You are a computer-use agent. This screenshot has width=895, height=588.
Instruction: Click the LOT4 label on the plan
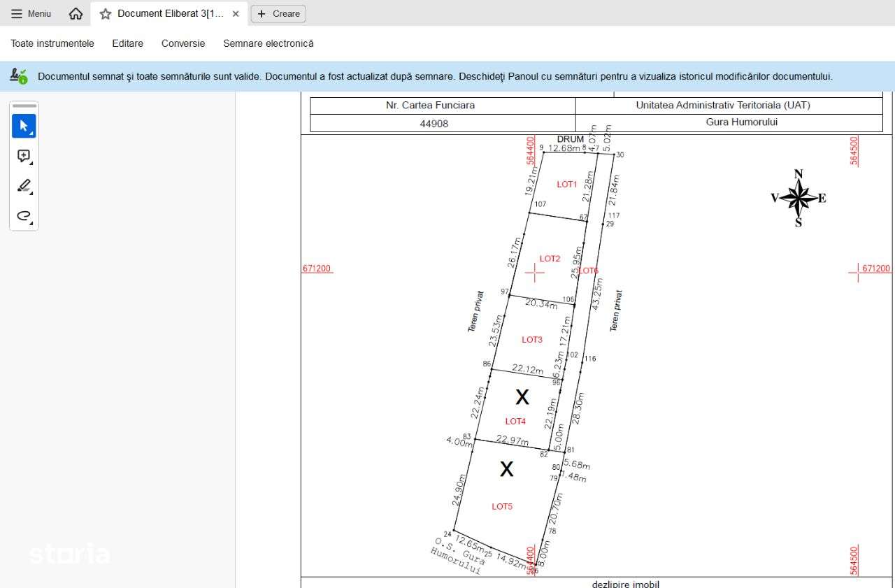[x=515, y=421]
